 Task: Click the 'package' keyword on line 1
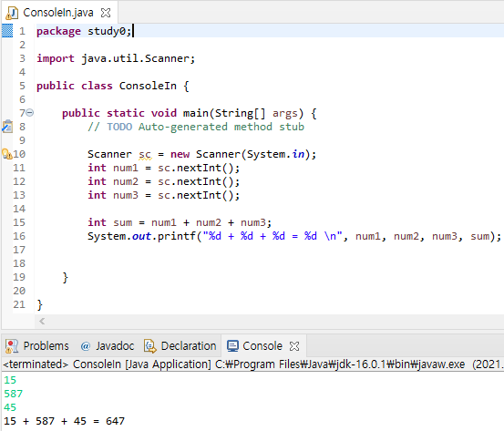point(58,32)
